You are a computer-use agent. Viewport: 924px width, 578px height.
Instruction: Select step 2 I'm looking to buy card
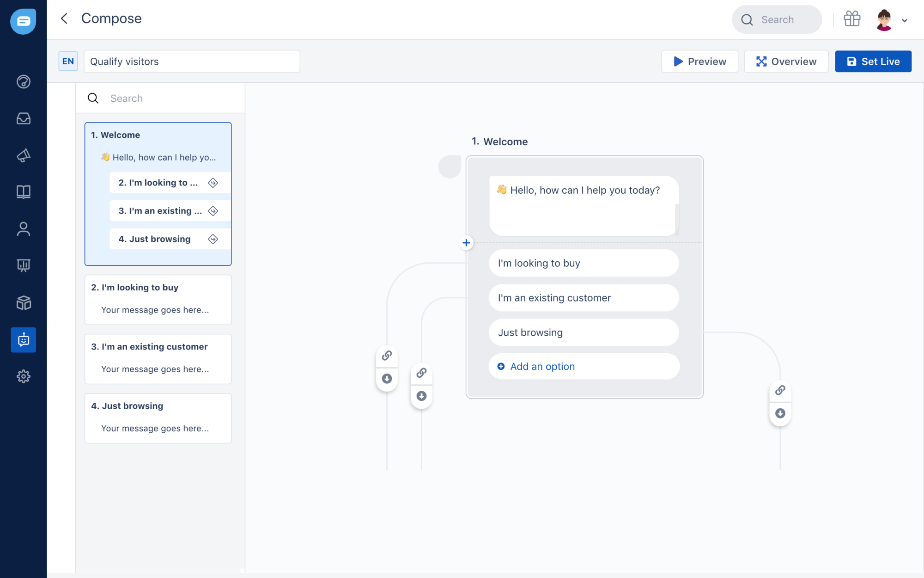[158, 299]
